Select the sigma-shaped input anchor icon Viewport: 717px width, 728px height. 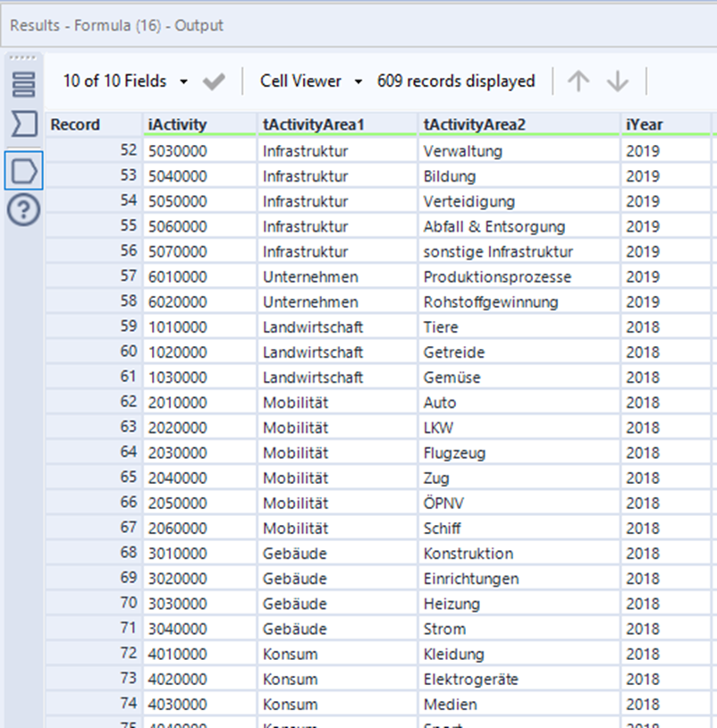pyautogui.click(x=23, y=125)
